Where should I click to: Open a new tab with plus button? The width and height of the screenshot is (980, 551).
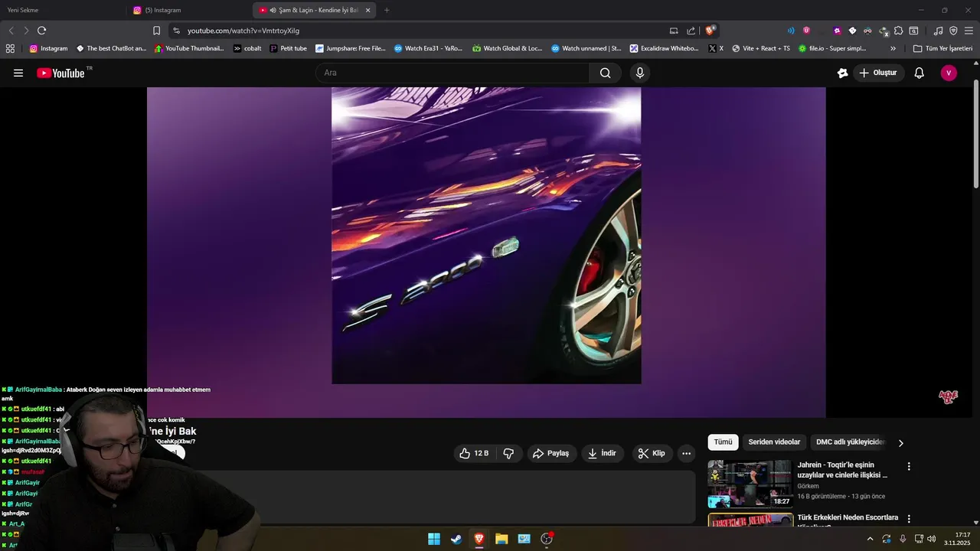[x=387, y=10]
